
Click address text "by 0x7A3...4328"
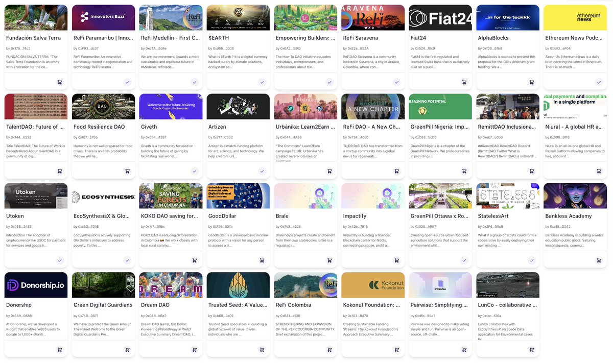(289, 227)
